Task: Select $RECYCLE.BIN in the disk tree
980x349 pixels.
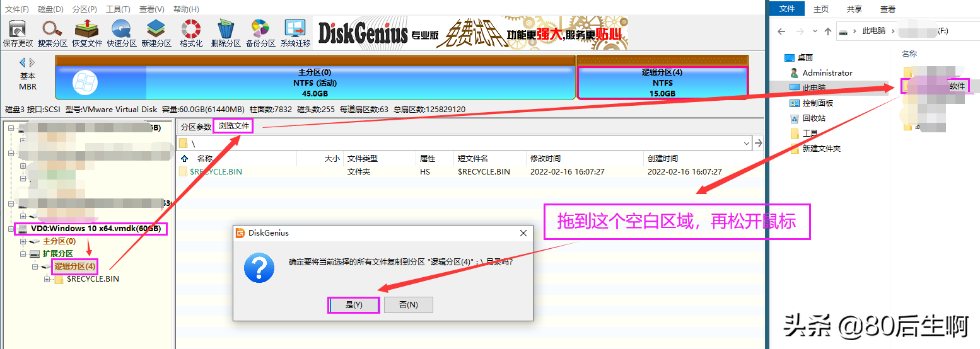Action: pos(93,279)
